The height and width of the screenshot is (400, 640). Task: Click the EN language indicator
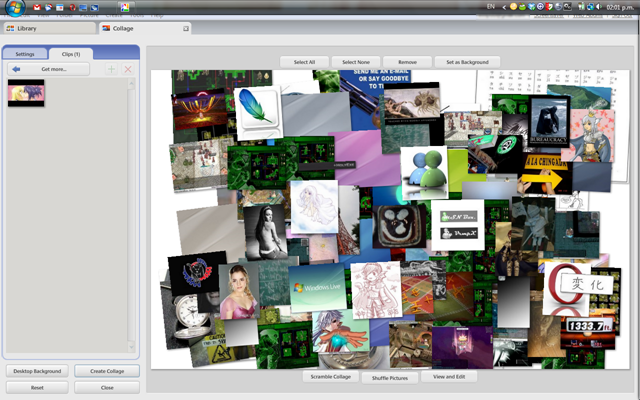click(x=491, y=7)
